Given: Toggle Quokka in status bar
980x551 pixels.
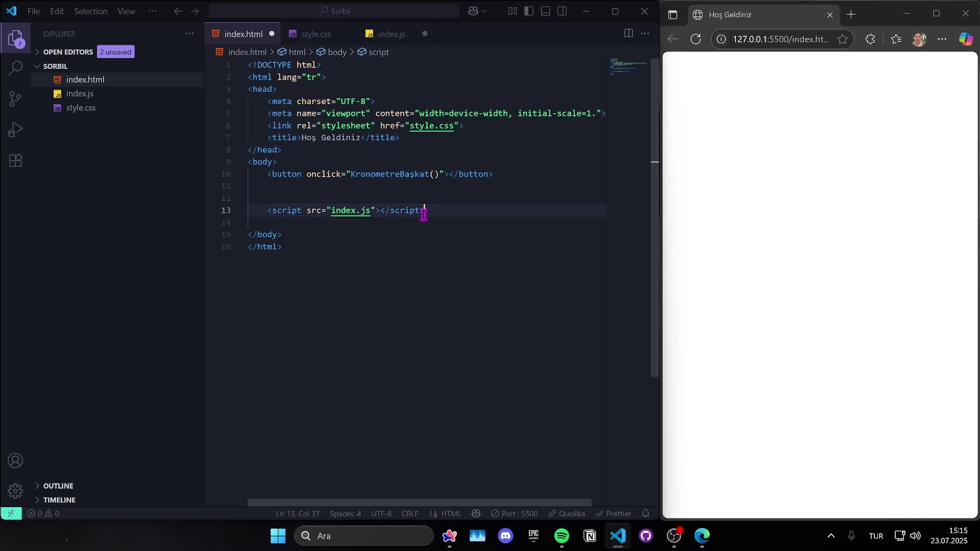Looking at the screenshot, I should click(567, 513).
